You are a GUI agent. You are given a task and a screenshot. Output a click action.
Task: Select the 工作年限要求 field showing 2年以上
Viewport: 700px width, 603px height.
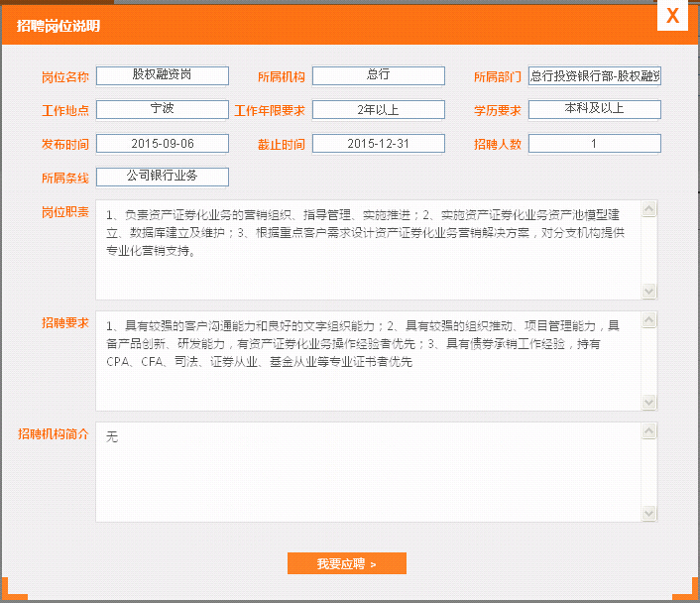pos(378,109)
